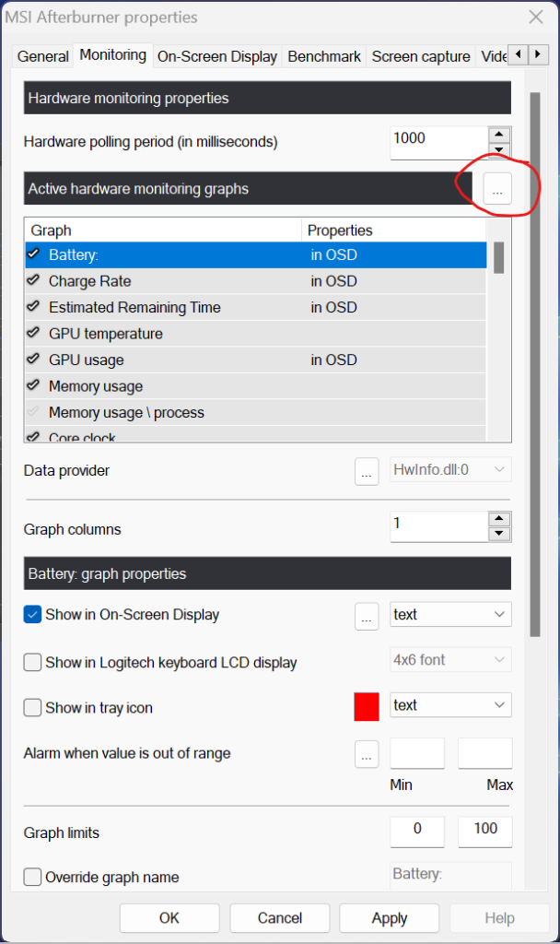
Task: Toggle the Memory usage graph checkmark
Action: (34, 385)
